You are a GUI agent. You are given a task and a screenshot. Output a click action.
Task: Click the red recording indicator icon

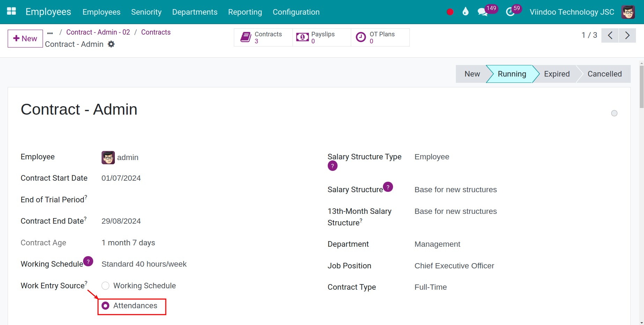(x=450, y=12)
